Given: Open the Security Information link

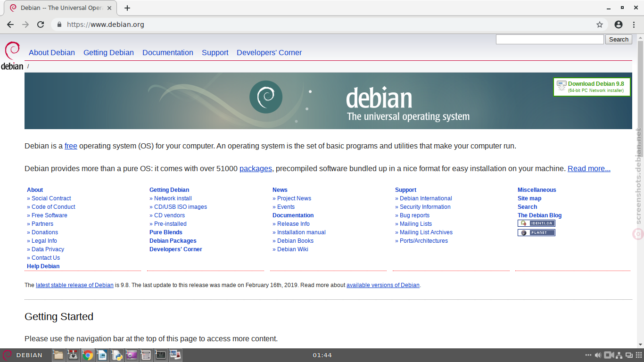Looking at the screenshot, I should coord(425,207).
